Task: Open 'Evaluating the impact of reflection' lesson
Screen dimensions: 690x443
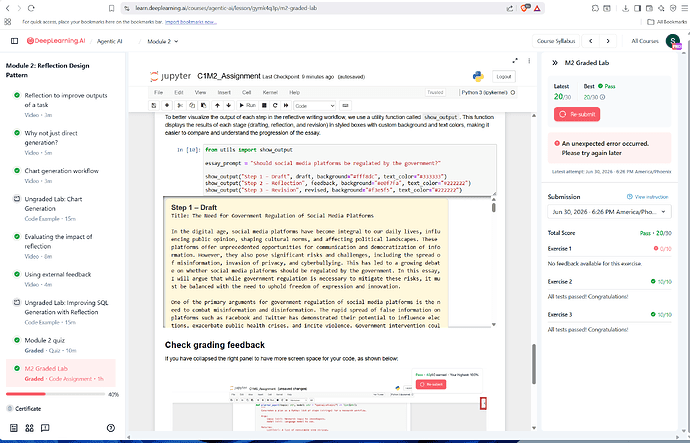Action: 61,246
